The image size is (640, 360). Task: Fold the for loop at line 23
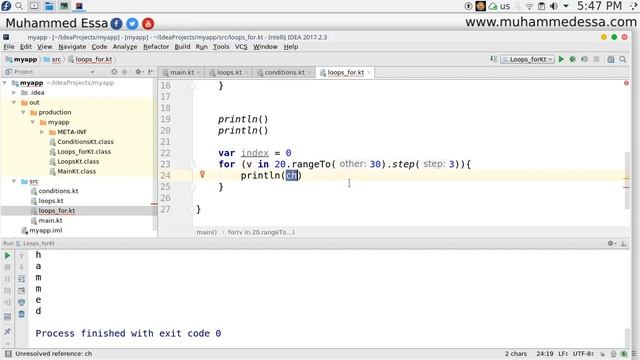coord(193,164)
